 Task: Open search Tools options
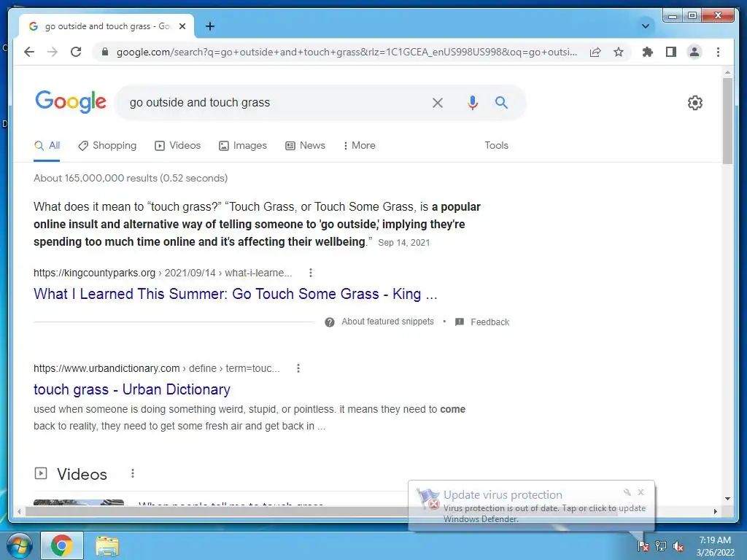496,146
